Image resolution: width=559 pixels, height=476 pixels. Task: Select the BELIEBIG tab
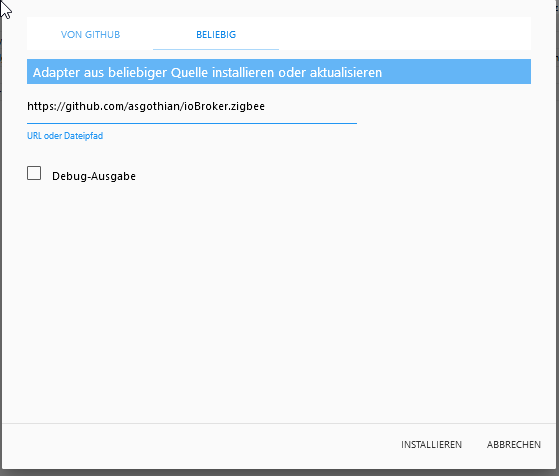tap(216, 35)
